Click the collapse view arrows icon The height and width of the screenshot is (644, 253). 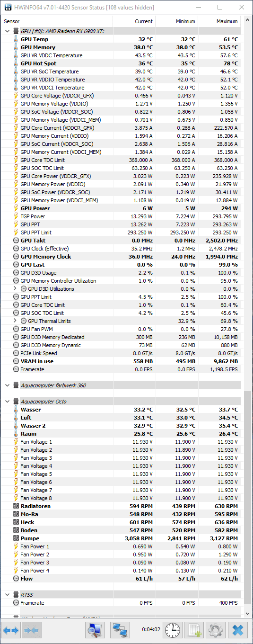(x=32, y=630)
